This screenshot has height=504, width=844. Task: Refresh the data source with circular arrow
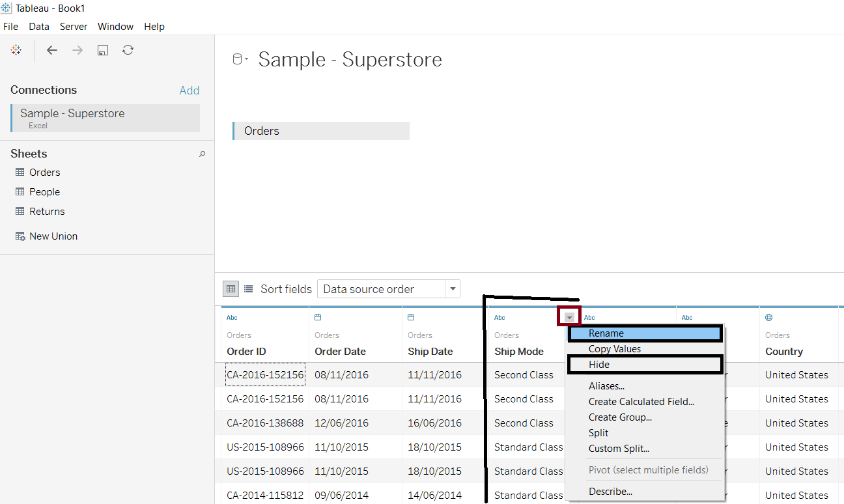(128, 50)
